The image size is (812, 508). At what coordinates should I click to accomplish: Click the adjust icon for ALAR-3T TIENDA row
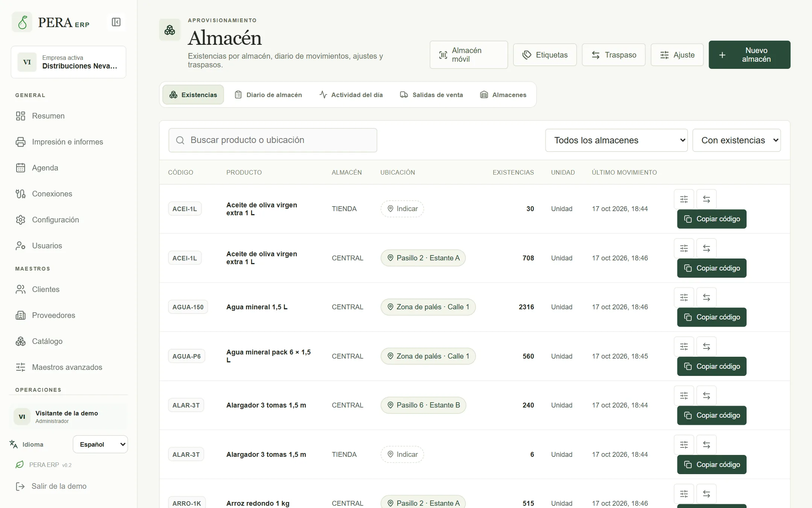684,445
